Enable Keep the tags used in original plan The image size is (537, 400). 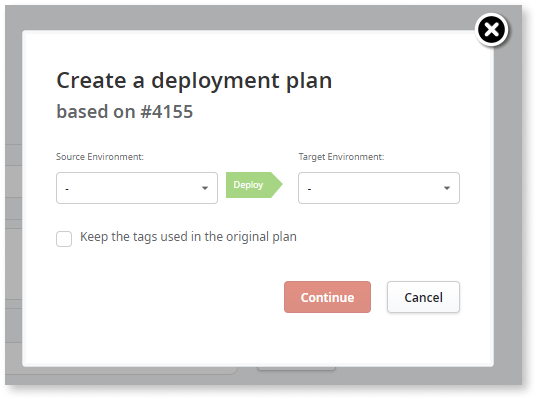click(x=64, y=239)
